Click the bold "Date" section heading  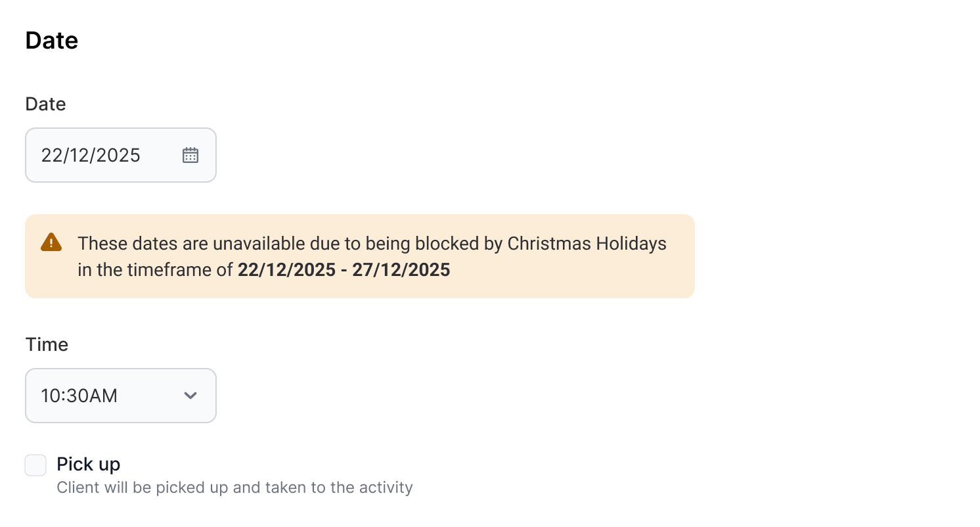pyautogui.click(x=52, y=41)
